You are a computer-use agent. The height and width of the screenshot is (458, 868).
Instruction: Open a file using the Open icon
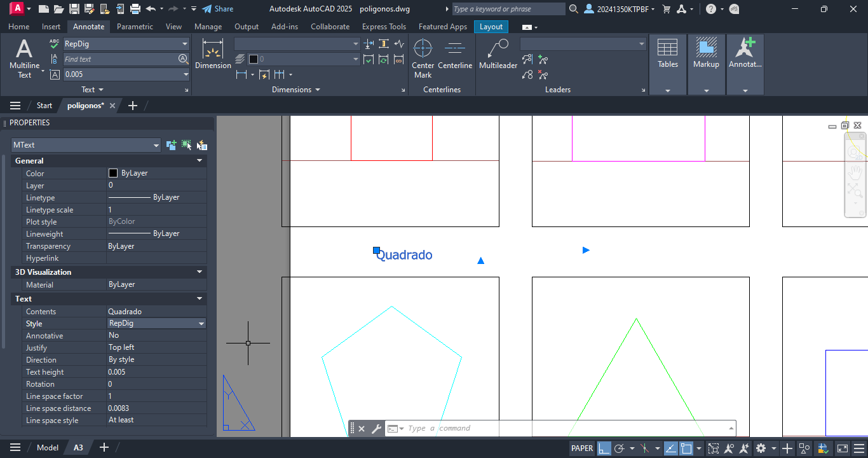pos(59,9)
